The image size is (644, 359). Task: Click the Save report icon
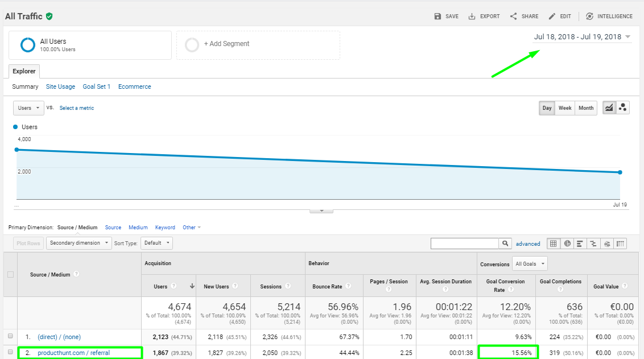click(437, 16)
